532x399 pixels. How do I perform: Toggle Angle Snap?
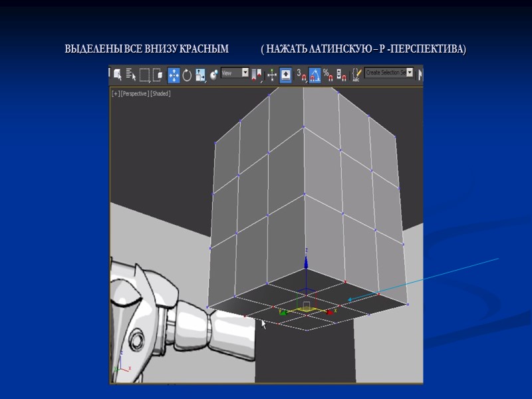[x=315, y=75]
